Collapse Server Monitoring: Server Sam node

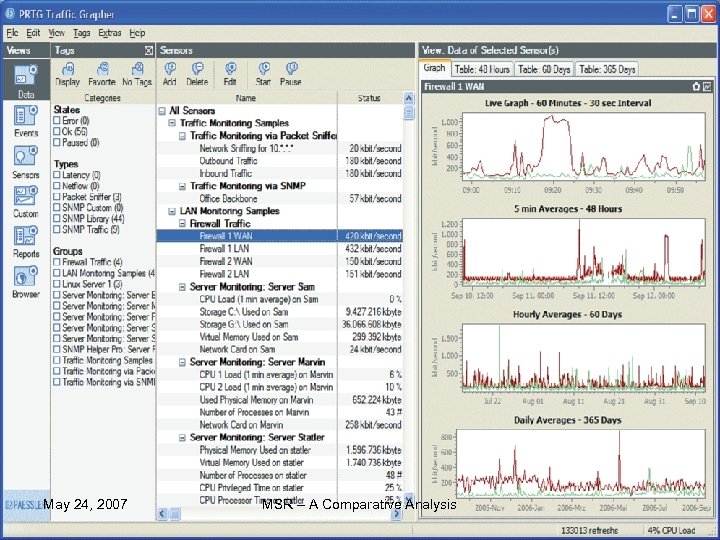click(x=182, y=287)
